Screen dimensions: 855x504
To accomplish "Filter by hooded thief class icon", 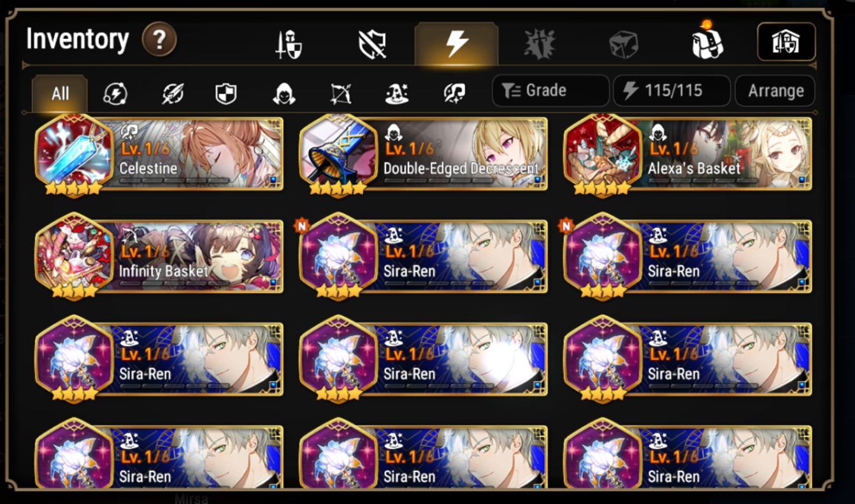I will [x=284, y=94].
